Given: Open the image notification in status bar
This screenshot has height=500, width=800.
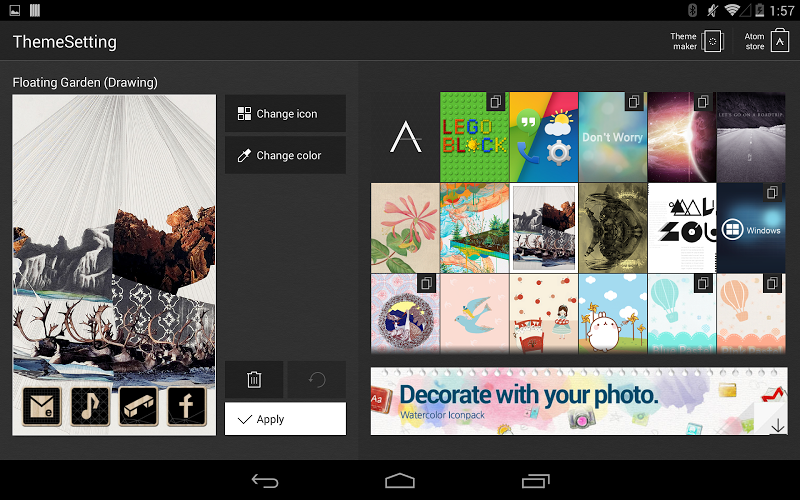Looking at the screenshot, I should (x=15, y=10).
